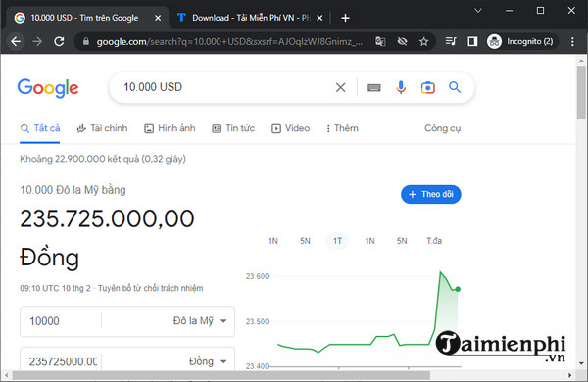The image size is (588, 382).
Task: Search by image with the camera icon
Action: 428,87
